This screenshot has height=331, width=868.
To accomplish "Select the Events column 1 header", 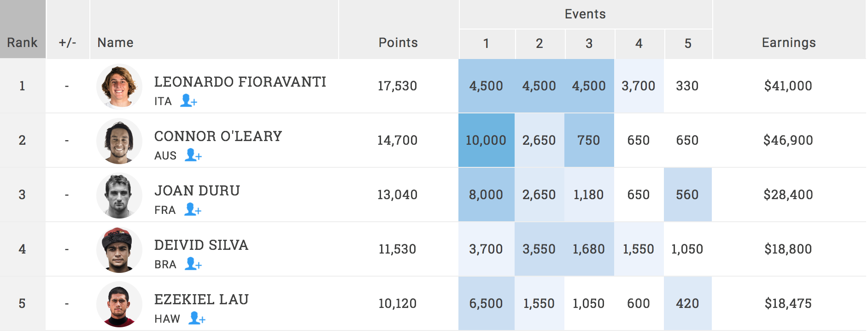I will (x=487, y=44).
